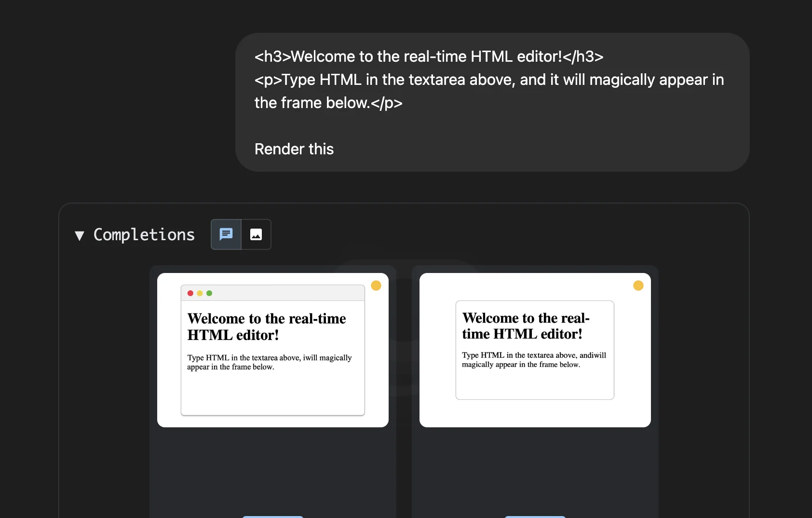This screenshot has height=518, width=812.
Task: Click green dot in mock window titlebar
Action: click(x=209, y=293)
